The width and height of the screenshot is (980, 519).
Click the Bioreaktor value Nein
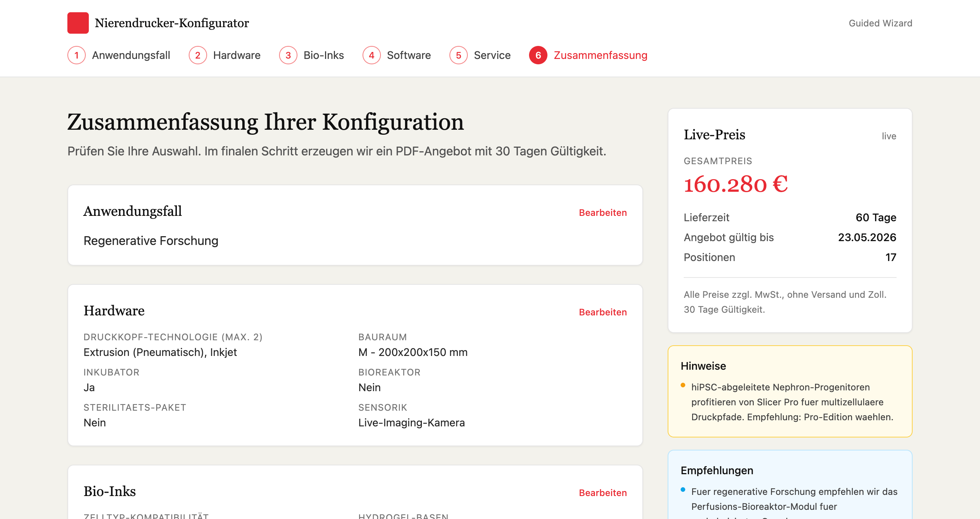pos(369,387)
